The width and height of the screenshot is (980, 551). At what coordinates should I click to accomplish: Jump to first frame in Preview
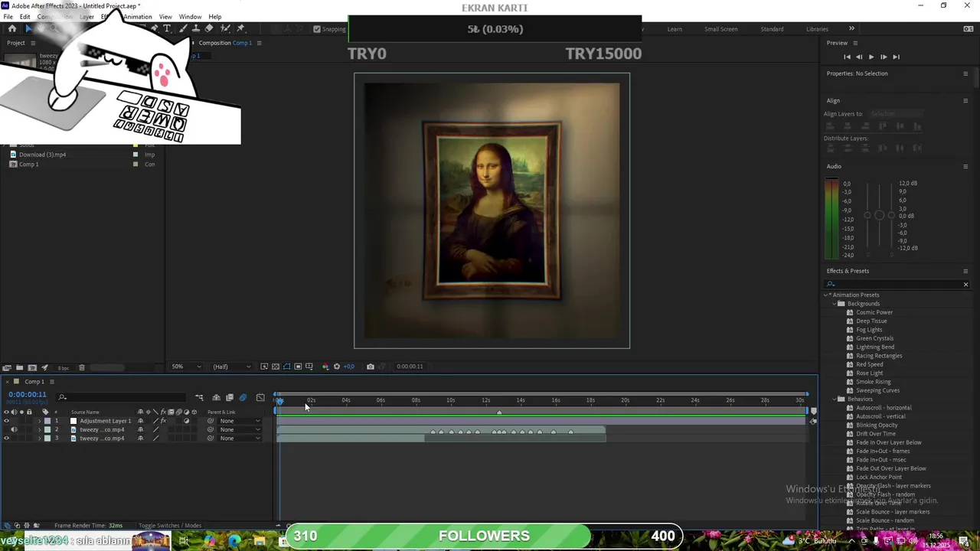(847, 57)
